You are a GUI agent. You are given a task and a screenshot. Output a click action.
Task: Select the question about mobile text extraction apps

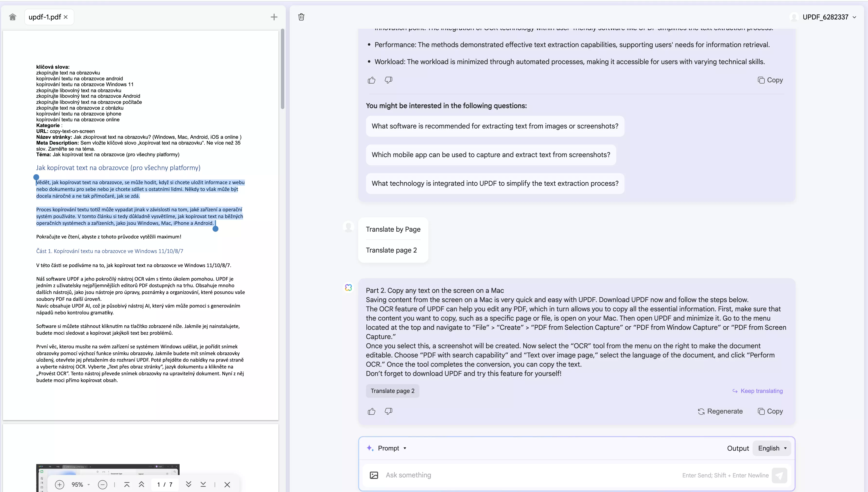[491, 155]
